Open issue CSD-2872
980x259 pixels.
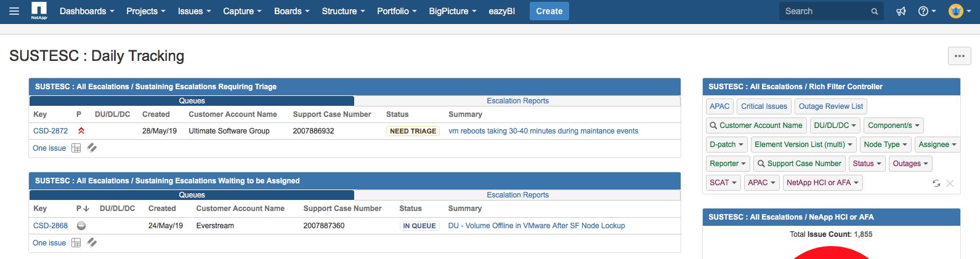(51, 131)
